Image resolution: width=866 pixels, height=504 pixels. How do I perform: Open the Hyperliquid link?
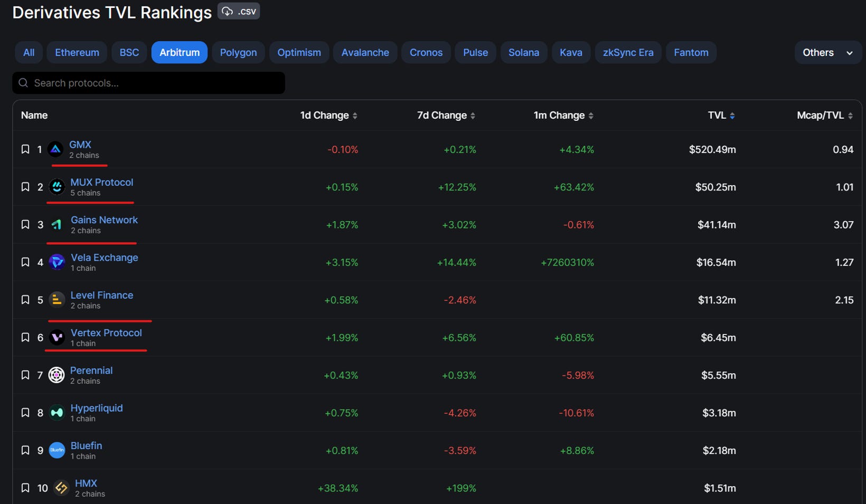(x=97, y=408)
